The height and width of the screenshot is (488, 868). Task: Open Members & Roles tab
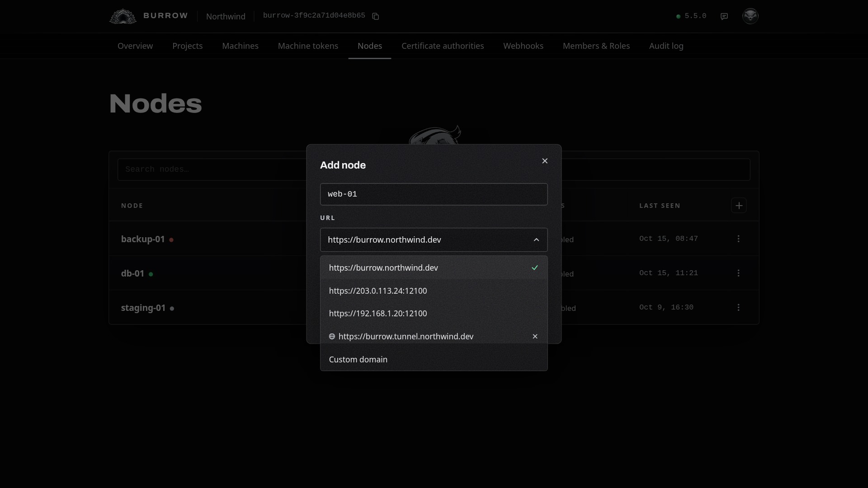(x=596, y=46)
